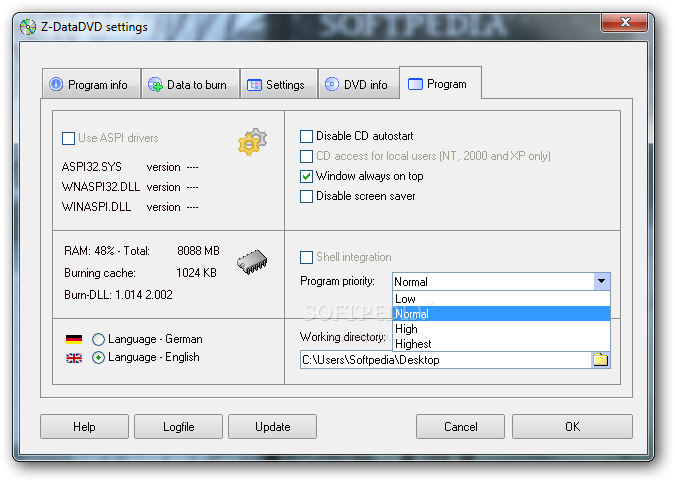675x482 pixels.
Task: Click the Settings tab window icon
Action: point(254,85)
